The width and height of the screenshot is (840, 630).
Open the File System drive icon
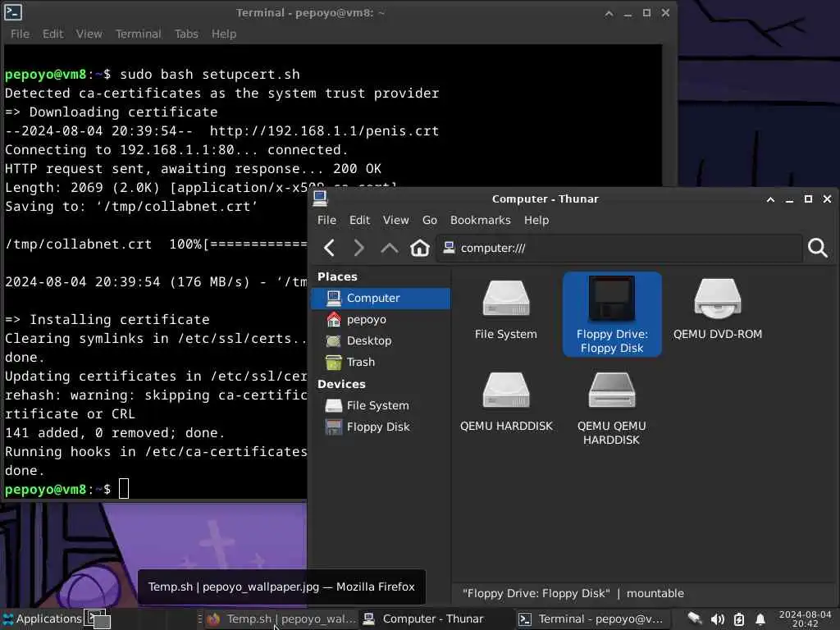coord(505,309)
